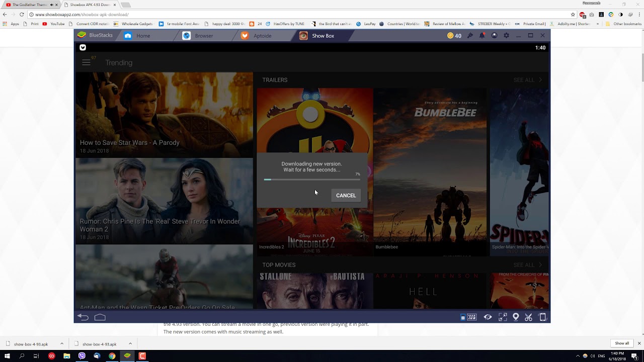Open the BlueStacks account avatar icon
The image size is (644, 362).
coord(494,36)
